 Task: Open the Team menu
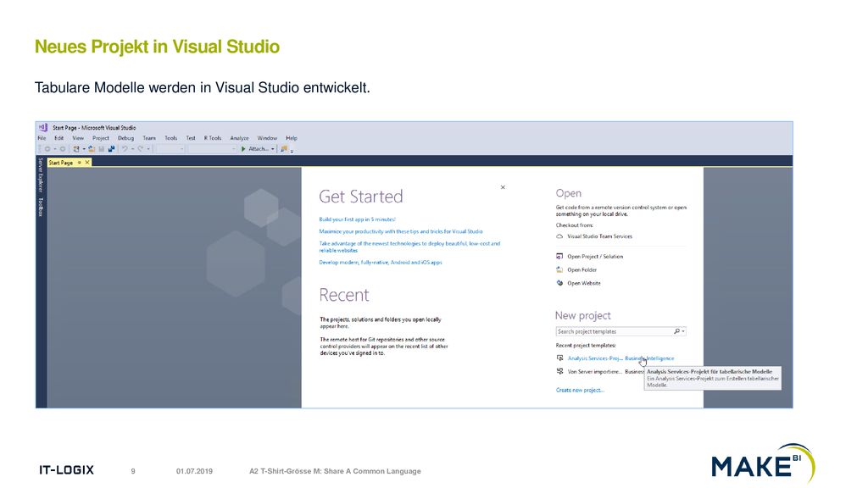(149, 138)
